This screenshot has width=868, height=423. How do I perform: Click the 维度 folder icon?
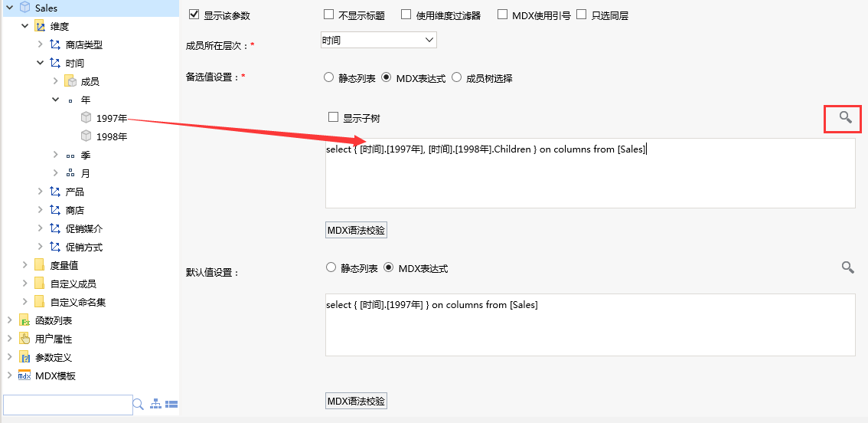tap(40, 26)
